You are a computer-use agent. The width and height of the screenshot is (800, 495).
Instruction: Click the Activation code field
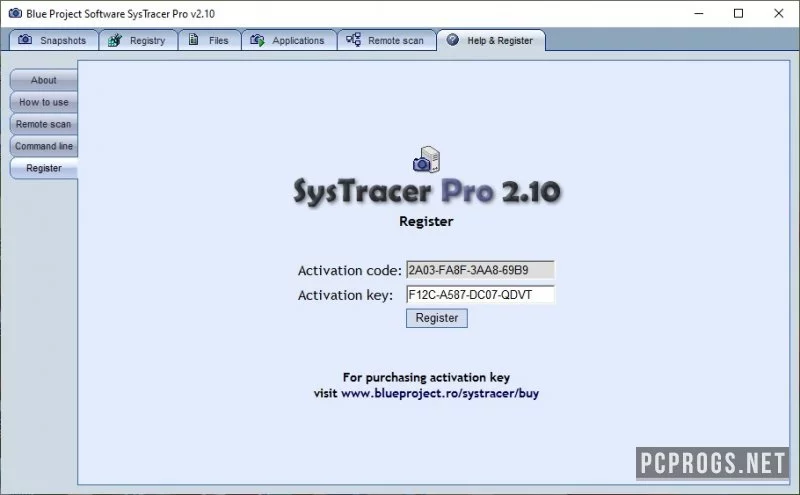point(480,270)
